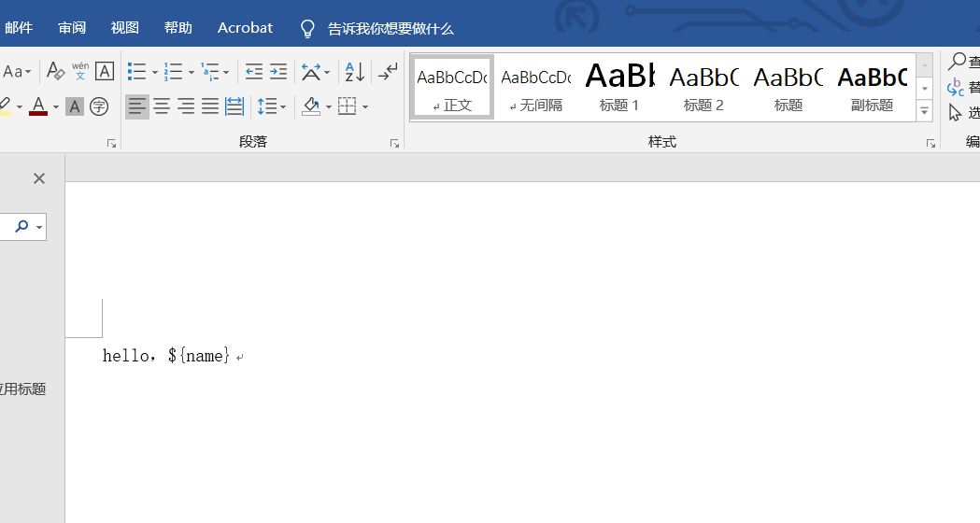980x523 pixels.
Task: Apply the 副标题 (Subtitle) style
Action: pyautogui.click(x=872, y=87)
